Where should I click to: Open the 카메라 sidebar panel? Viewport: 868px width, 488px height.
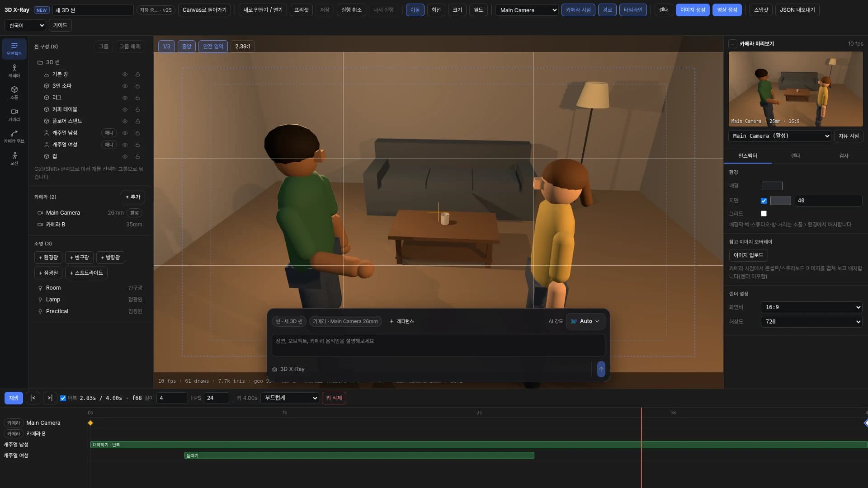pos(14,115)
